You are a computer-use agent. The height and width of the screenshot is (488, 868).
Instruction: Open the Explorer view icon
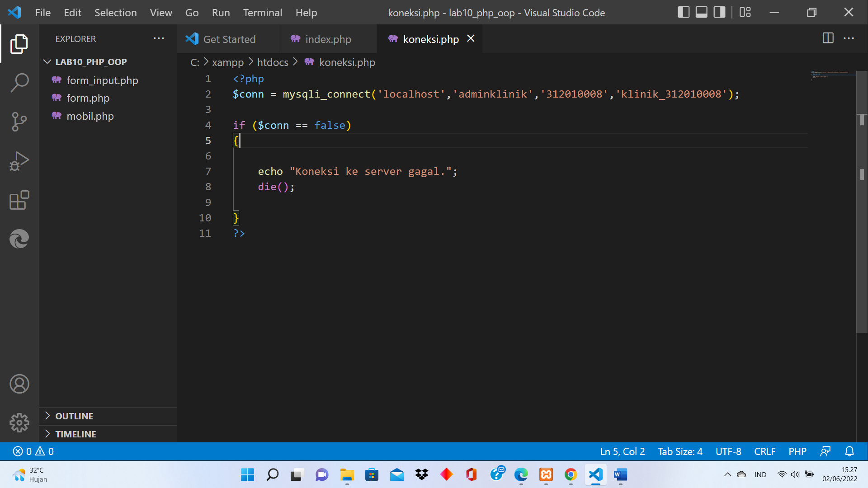pos(19,44)
